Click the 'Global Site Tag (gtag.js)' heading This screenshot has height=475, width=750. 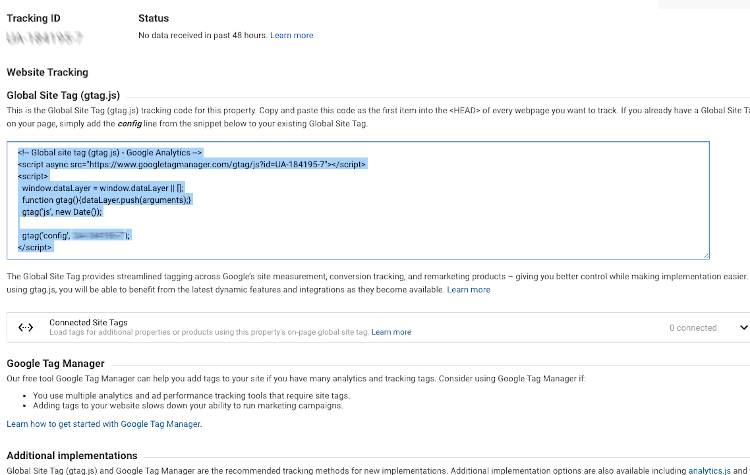(x=63, y=95)
